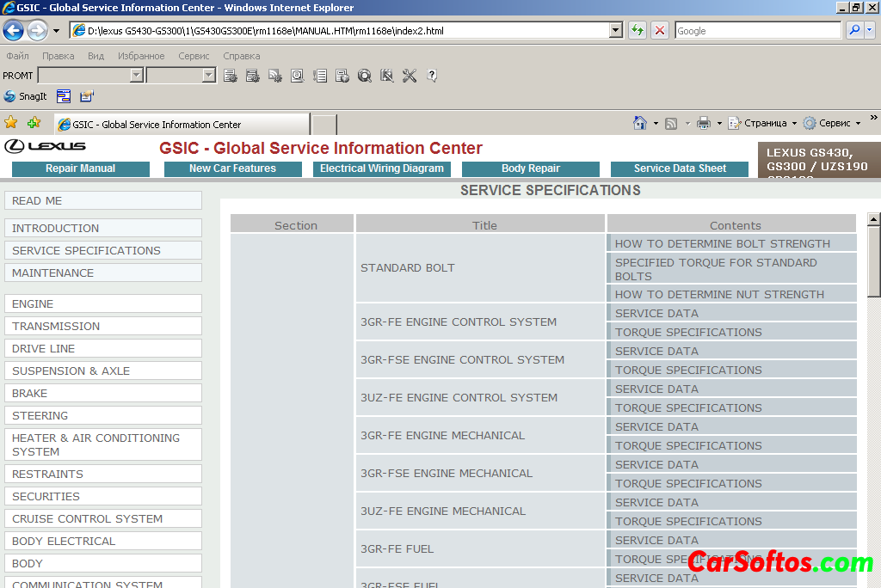881x588 pixels.
Task: Click the browser Back arrow button
Action: (x=13, y=31)
